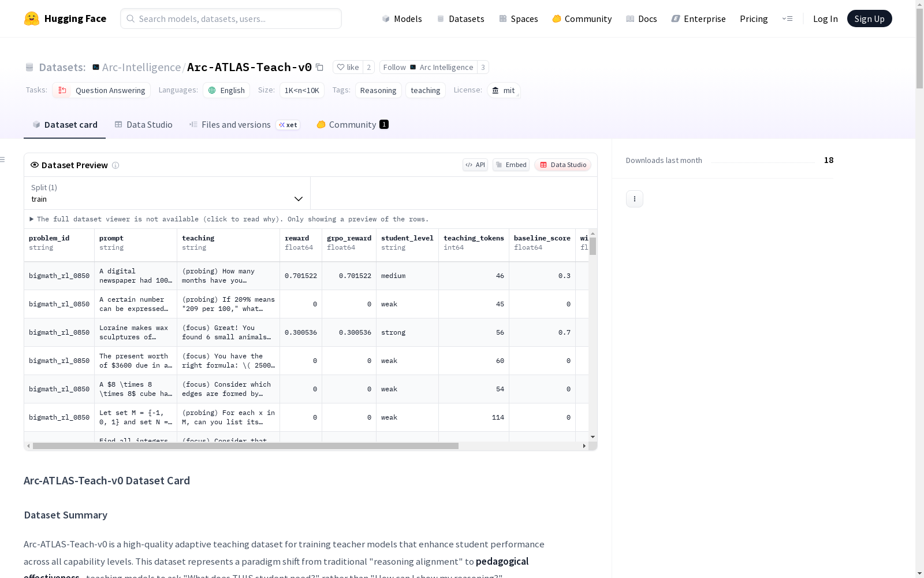
Task: Open the API button in preview
Action: 475,165
